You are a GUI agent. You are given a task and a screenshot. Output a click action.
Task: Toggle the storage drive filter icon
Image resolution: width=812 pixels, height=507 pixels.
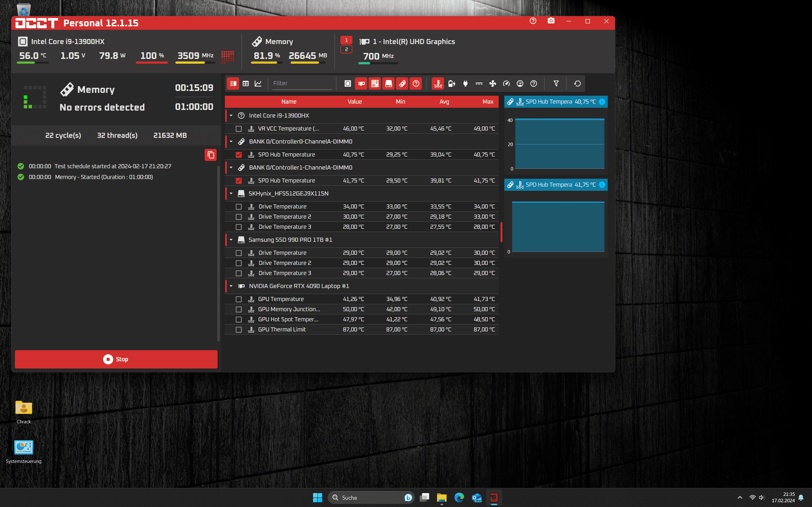click(389, 83)
